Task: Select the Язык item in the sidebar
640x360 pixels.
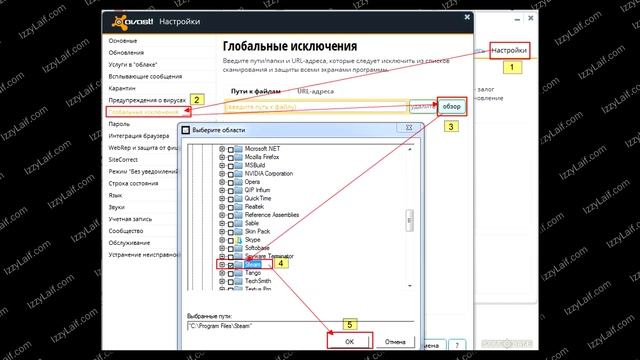Action: 115,196
